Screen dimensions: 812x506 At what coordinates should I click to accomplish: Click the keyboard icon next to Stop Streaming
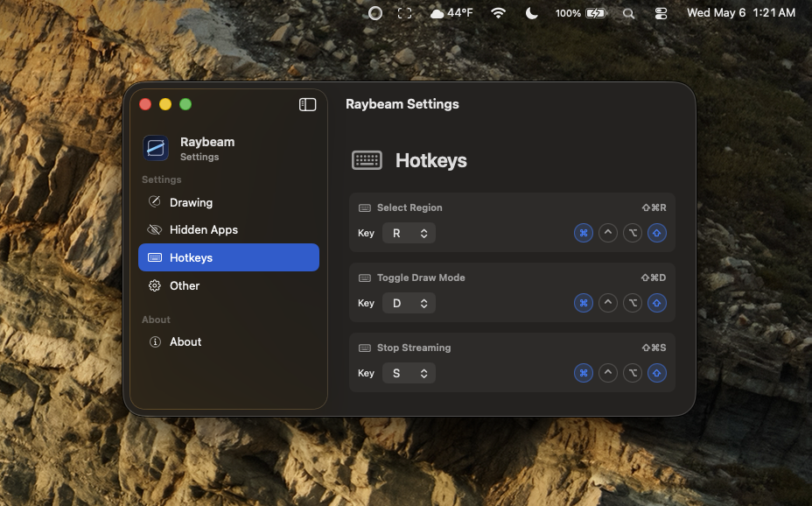(x=365, y=348)
